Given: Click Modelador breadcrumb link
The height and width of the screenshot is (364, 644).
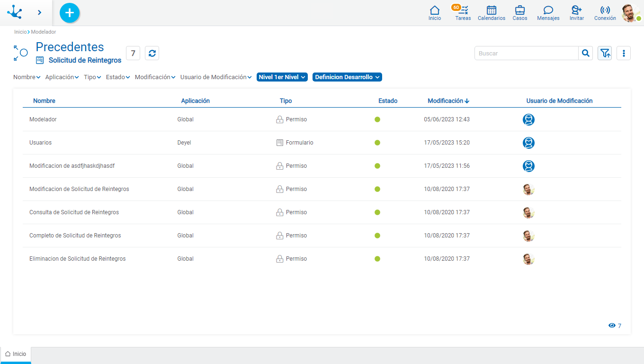Looking at the screenshot, I should point(44,32).
